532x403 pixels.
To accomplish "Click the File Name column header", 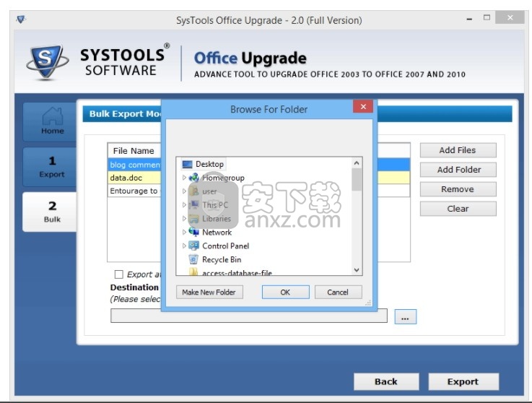I will [134, 151].
